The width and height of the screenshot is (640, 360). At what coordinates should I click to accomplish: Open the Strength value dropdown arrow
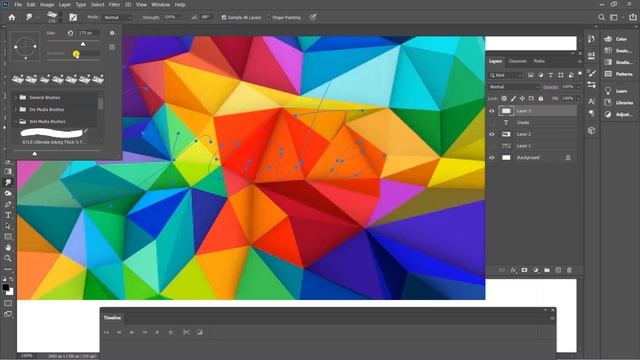[180, 18]
